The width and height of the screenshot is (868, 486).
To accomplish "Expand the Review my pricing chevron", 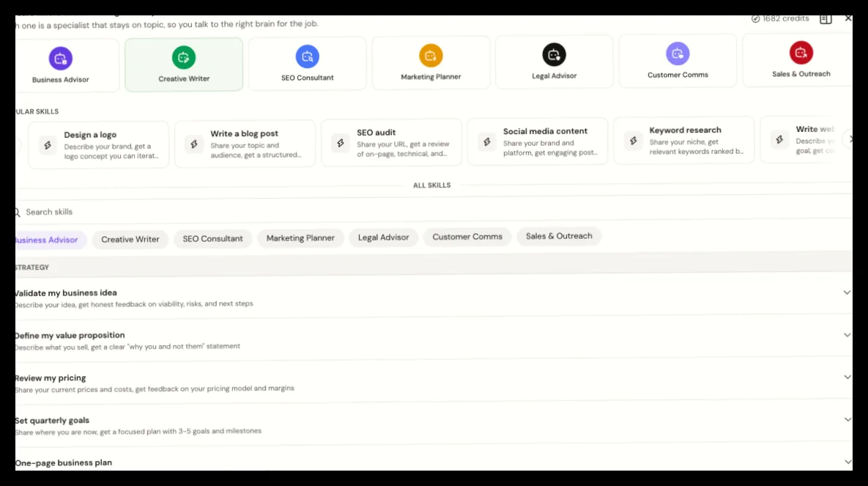I will [847, 377].
